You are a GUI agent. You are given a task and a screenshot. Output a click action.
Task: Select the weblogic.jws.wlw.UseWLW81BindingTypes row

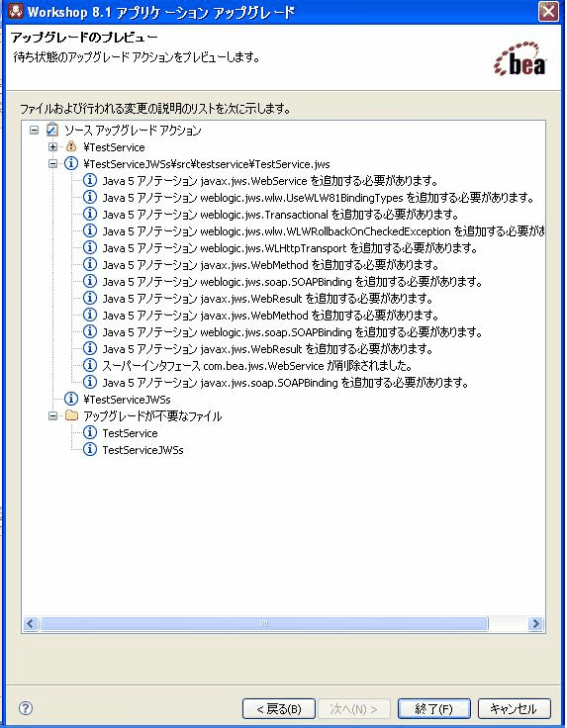pos(318,198)
